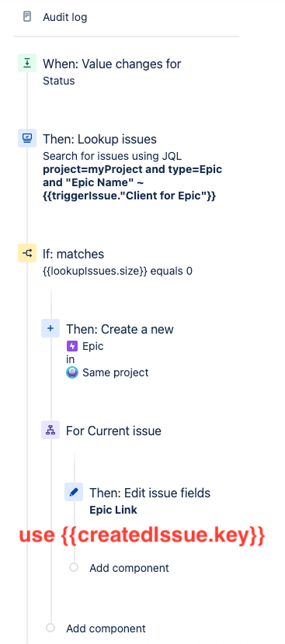Click Add component under Edit issue fields
The image size is (285, 644).
pos(129,568)
